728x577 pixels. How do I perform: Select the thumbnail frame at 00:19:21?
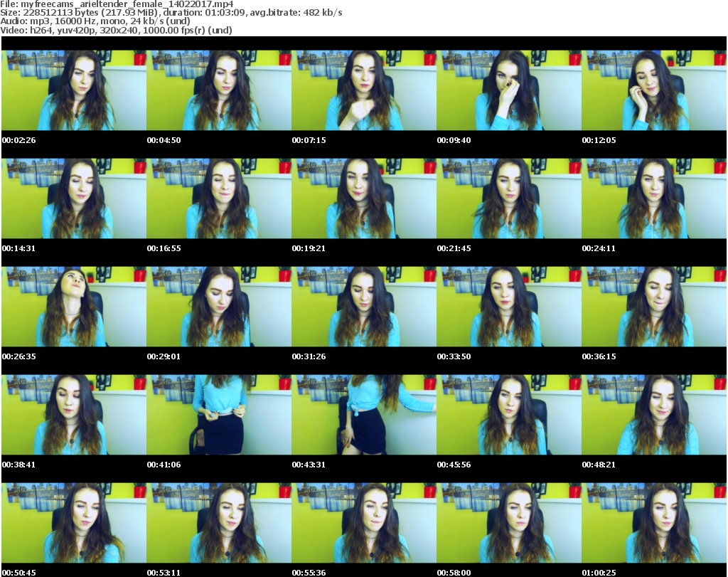(364, 198)
